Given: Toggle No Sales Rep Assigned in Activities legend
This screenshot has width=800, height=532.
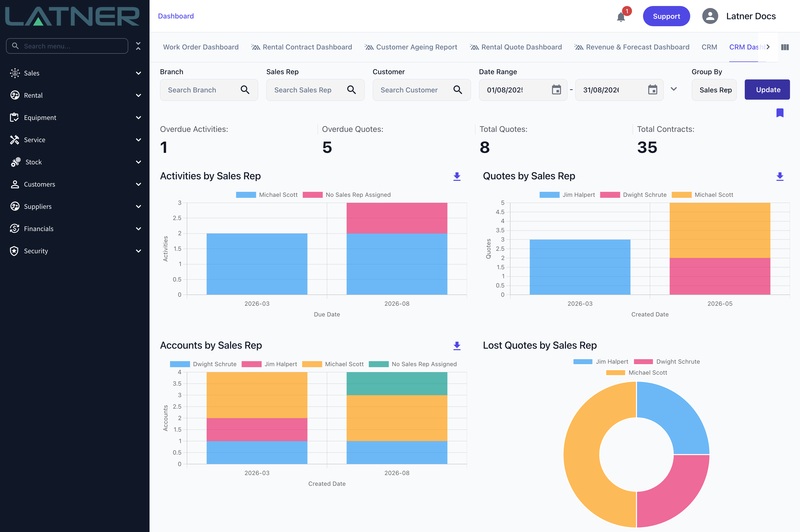Looking at the screenshot, I should coord(347,195).
